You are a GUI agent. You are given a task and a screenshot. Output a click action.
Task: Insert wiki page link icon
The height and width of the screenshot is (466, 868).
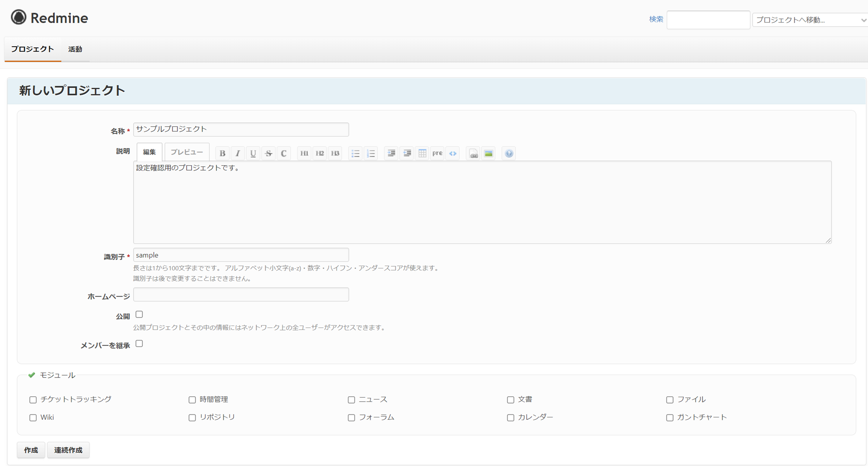pos(473,153)
